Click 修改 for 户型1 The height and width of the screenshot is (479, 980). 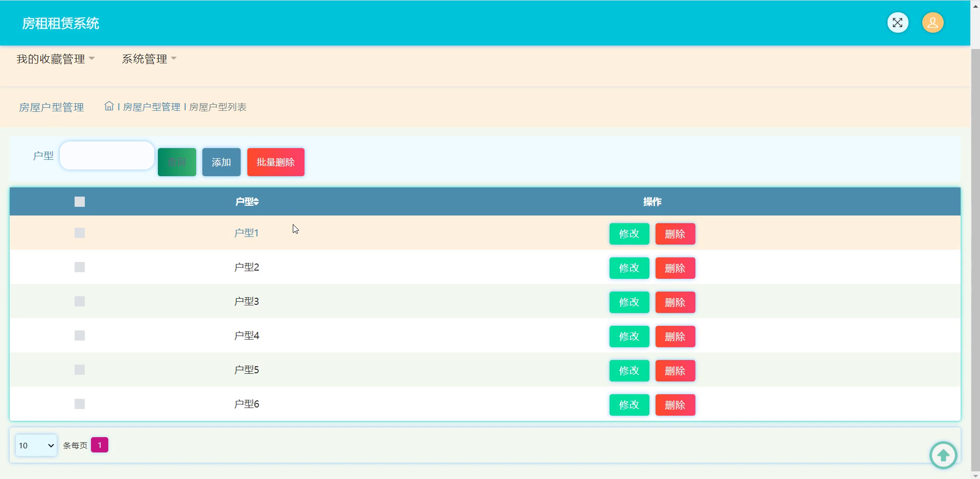coord(629,234)
